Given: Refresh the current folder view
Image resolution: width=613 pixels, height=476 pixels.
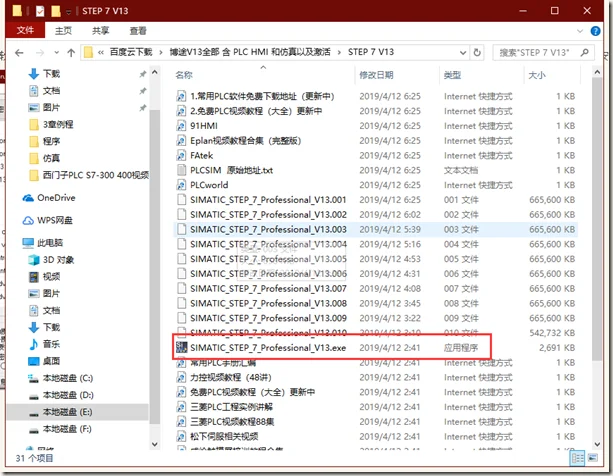Looking at the screenshot, I should point(477,52).
